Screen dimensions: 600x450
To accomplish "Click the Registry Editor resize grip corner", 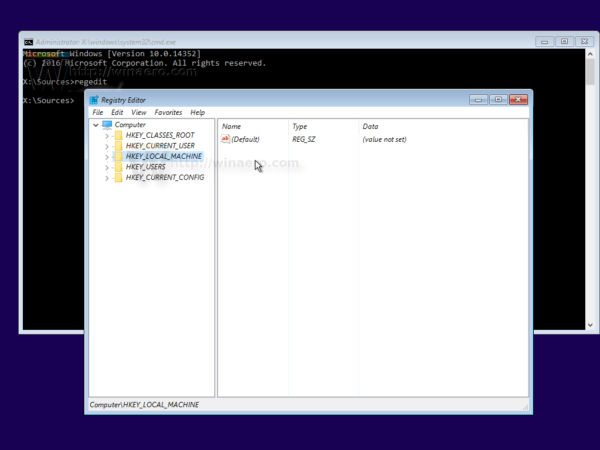I will (x=526, y=408).
